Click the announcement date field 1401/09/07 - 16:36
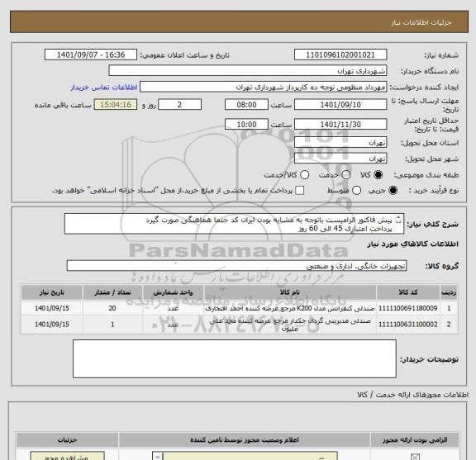 91,55
